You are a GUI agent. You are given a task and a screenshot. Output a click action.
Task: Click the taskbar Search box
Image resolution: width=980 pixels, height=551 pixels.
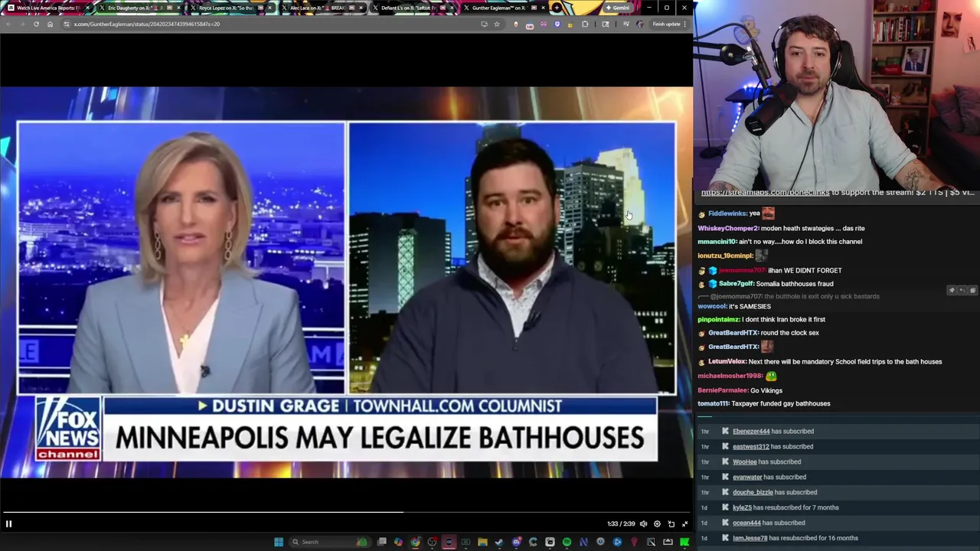click(331, 542)
